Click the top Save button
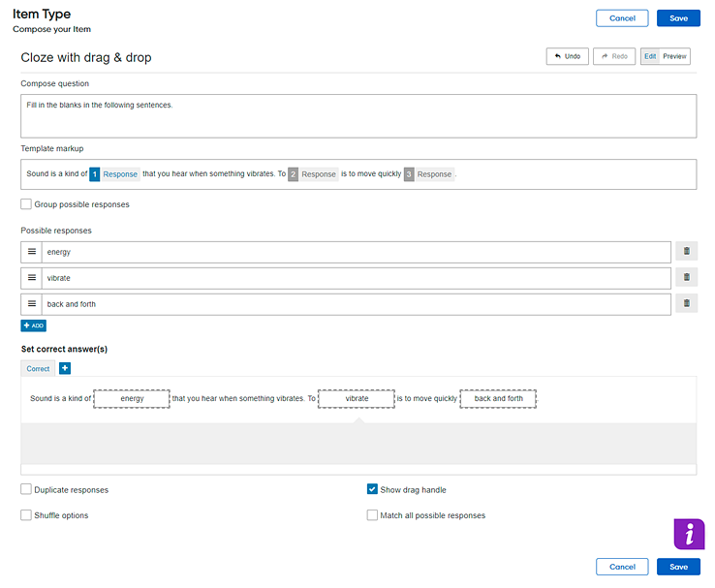This screenshot has width=715, height=588. coord(678,18)
